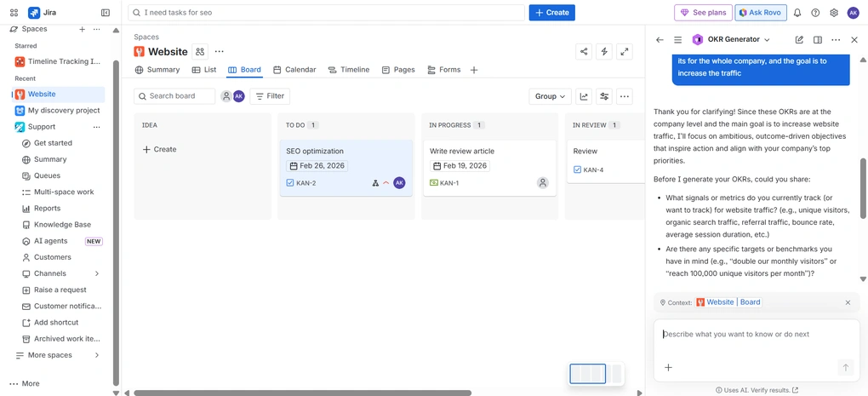
Task: Send the chat message with the arrow button
Action: [845, 367]
